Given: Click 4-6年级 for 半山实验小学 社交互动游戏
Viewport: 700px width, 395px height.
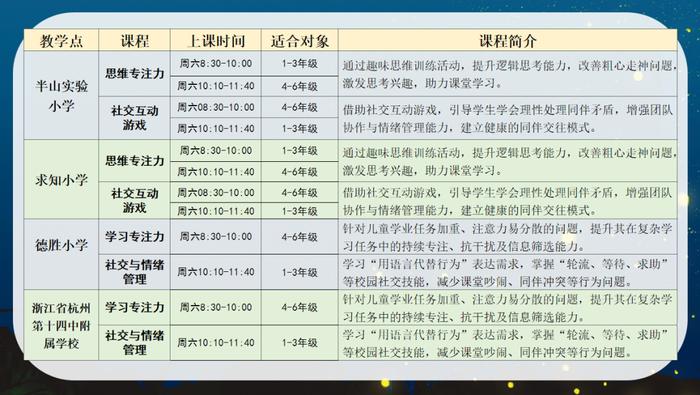Looking at the screenshot, I should (x=300, y=107).
